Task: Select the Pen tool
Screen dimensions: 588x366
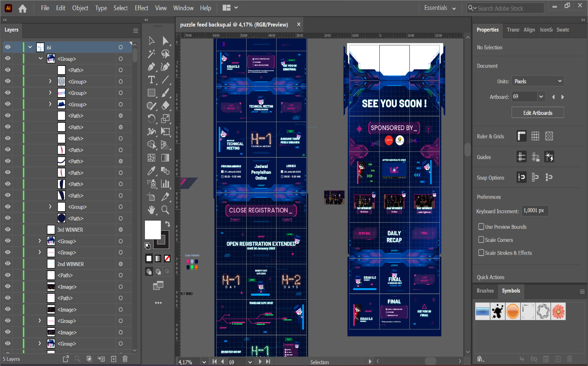Action: [152, 67]
